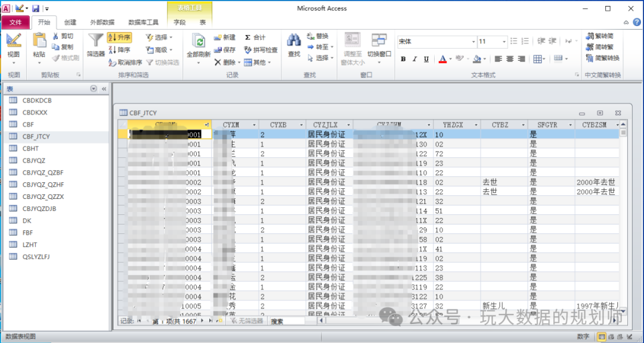The image size is (644, 343).
Task: Switch to the 数据库工具 ribbon tab
Action: pos(143,22)
